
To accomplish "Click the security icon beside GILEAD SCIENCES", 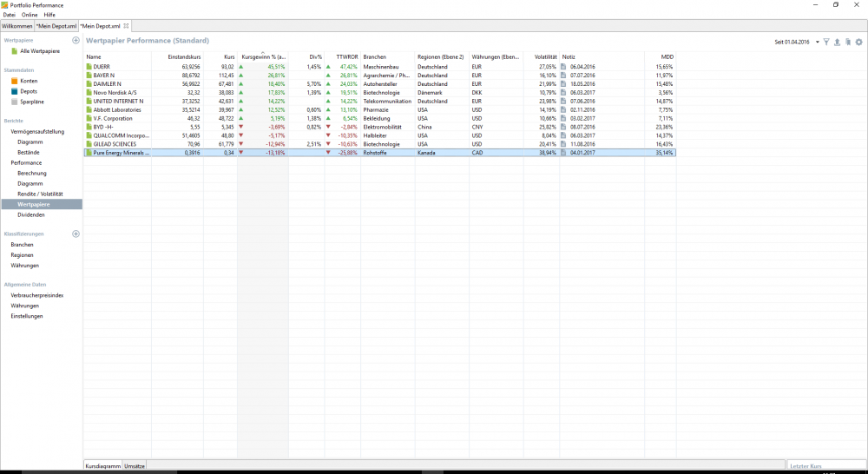I will [89, 144].
